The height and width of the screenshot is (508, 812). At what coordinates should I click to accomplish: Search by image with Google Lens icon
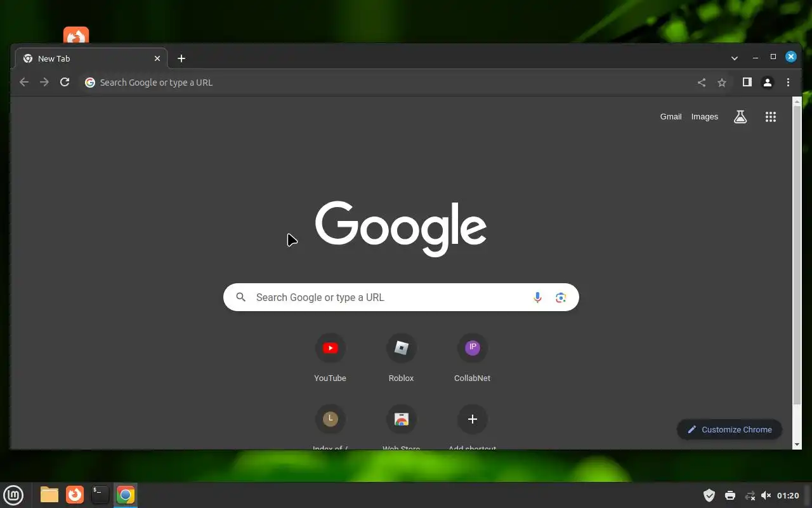[561, 297]
